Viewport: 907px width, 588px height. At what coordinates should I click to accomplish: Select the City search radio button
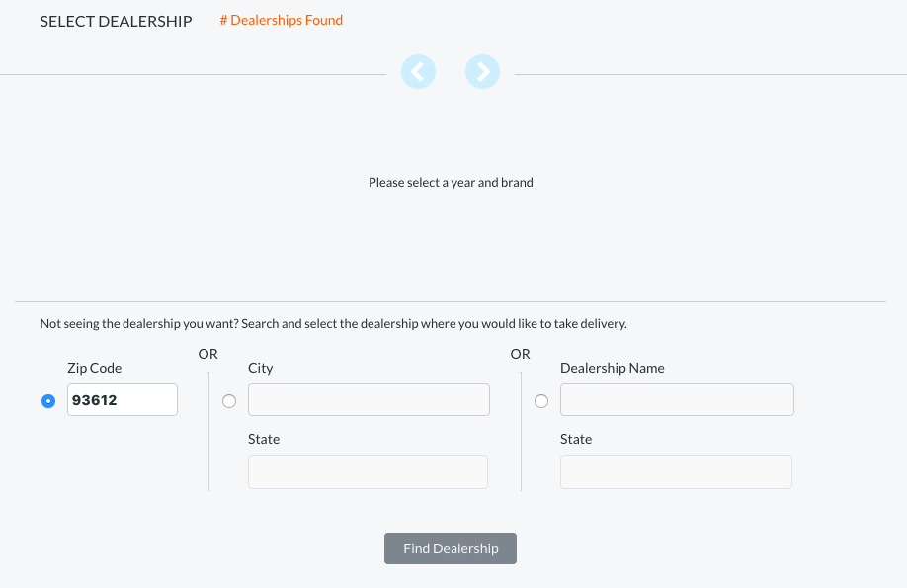[228, 400]
